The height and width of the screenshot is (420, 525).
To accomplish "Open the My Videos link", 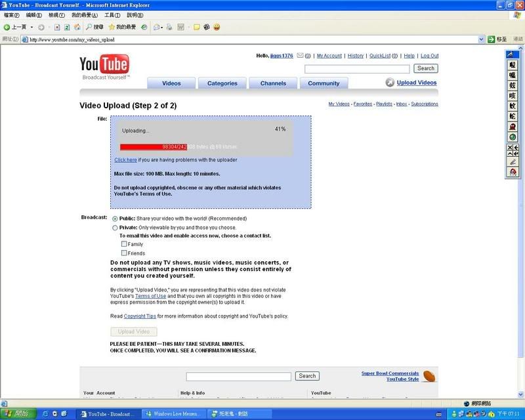I will (x=339, y=104).
